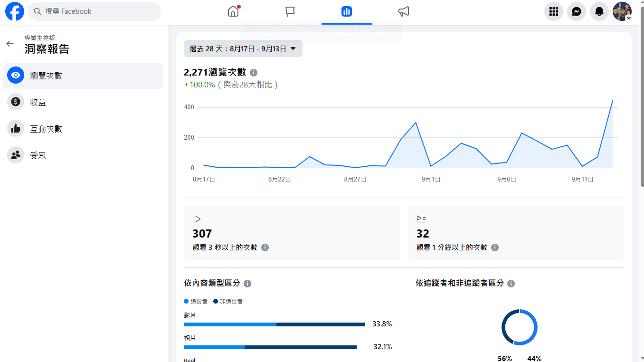The image size is (644, 362).
Task: Open the Pages flag icon
Action: point(290,11)
